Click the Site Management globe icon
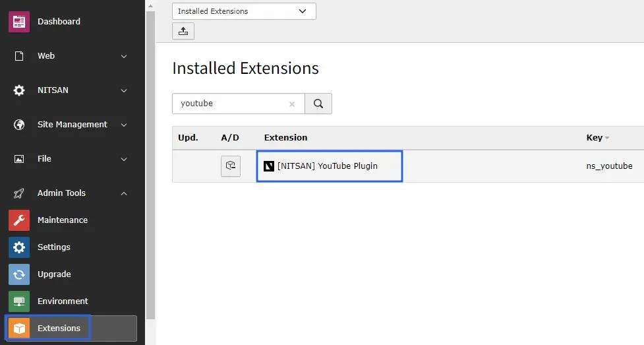644x345 pixels. click(19, 125)
